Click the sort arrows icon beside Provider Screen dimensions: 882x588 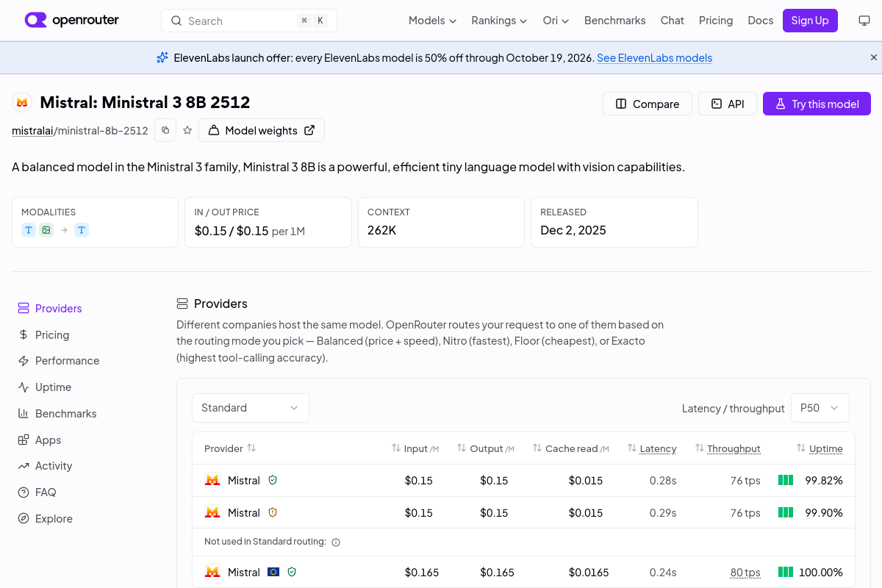(251, 448)
